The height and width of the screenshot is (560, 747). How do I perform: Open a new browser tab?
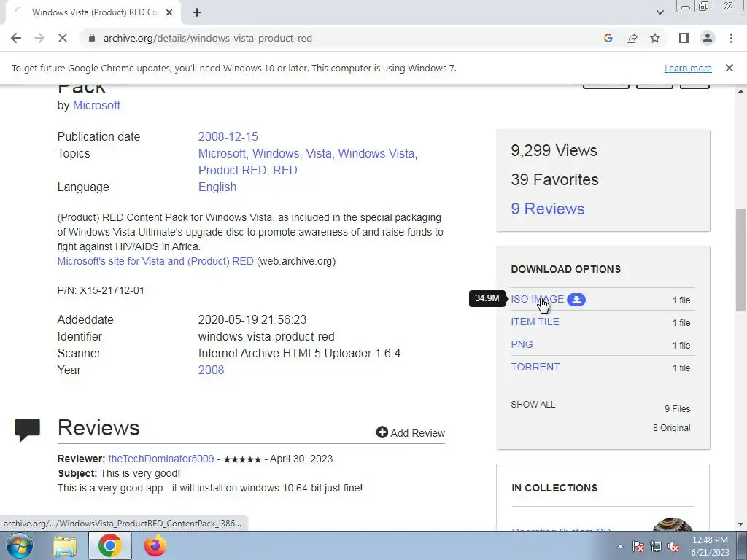click(197, 12)
